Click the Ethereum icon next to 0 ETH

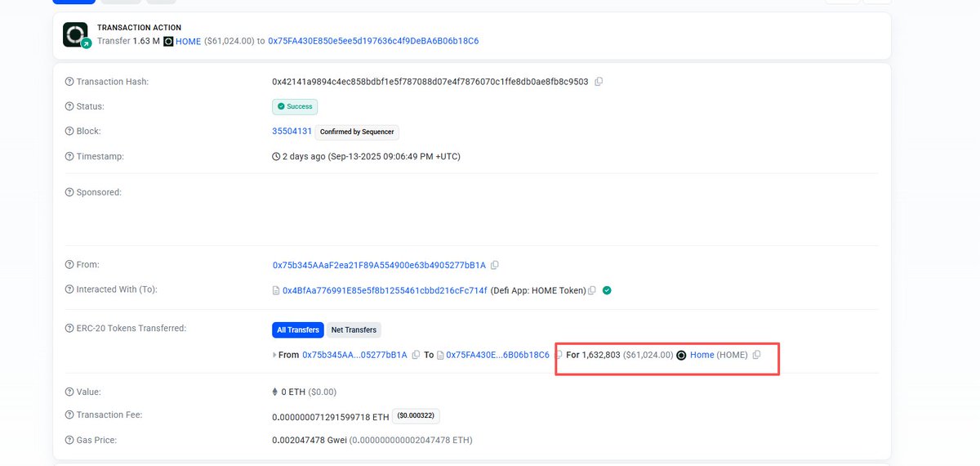click(x=275, y=392)
